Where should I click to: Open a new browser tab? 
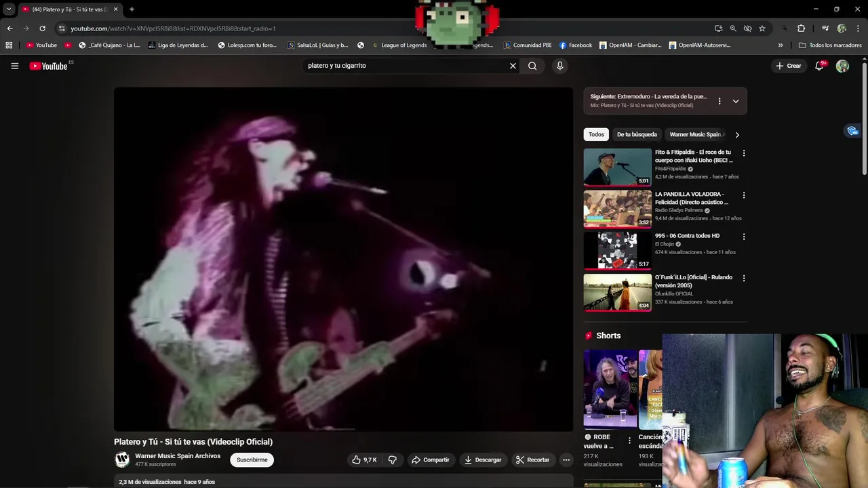point(132,9)
